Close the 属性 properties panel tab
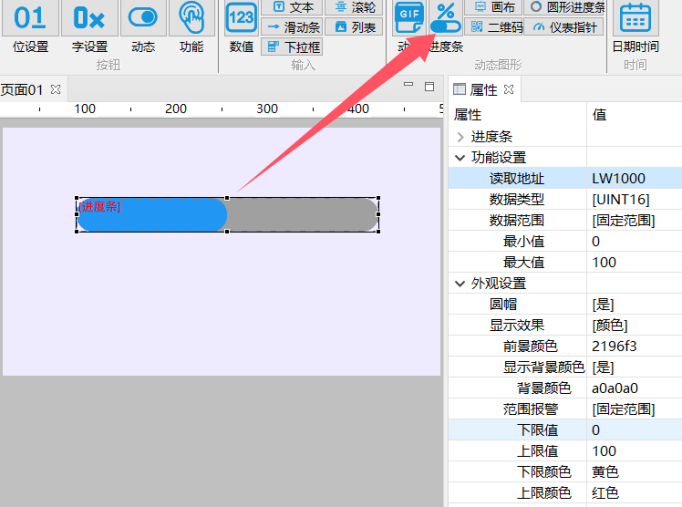The height and width of the screenshot is (507, 682). coord(508,90)
